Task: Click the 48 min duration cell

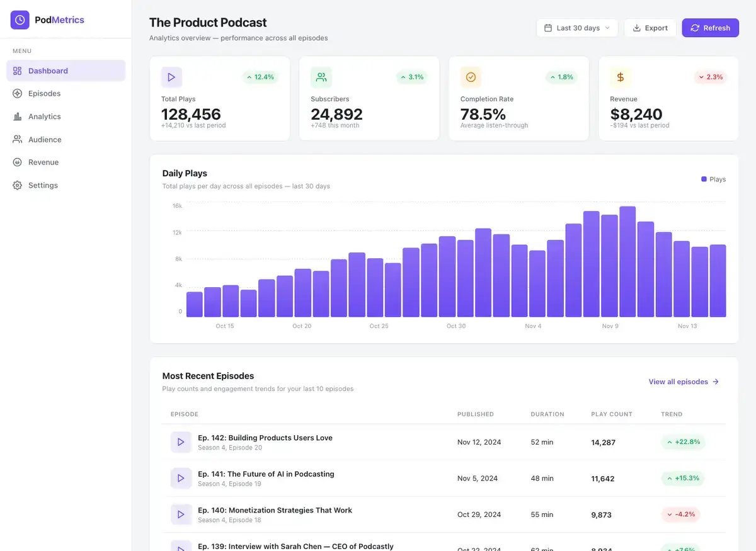Action: click(542, 479)
